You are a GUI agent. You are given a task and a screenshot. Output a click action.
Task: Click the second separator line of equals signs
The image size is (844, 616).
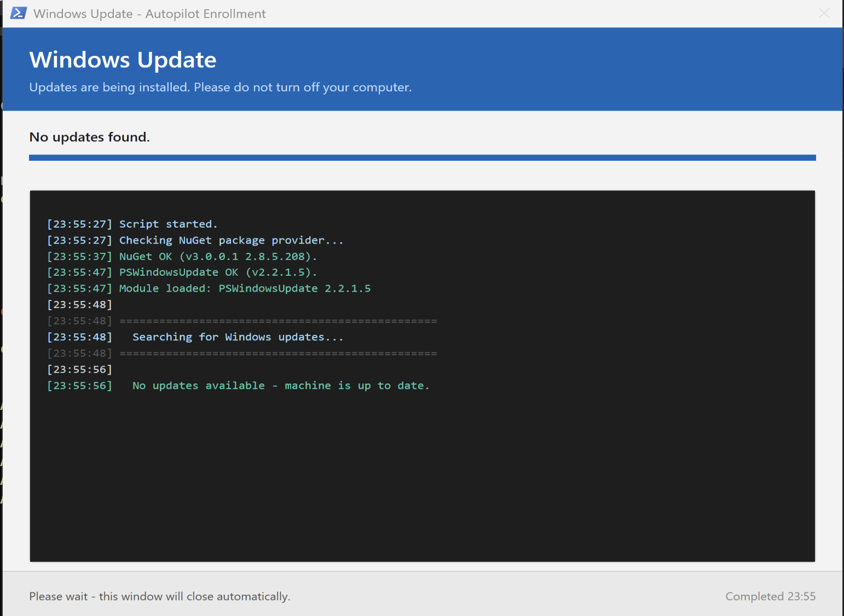coord(278,353)
